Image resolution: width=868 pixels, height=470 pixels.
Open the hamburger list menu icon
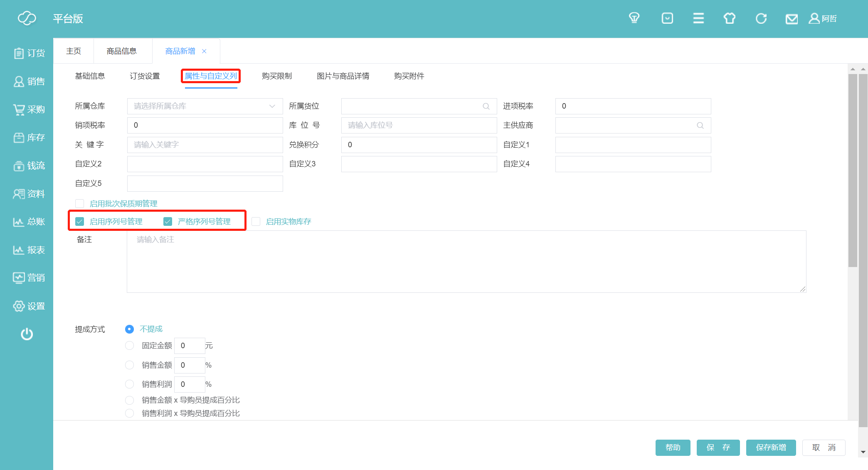(x=698, y=18)
